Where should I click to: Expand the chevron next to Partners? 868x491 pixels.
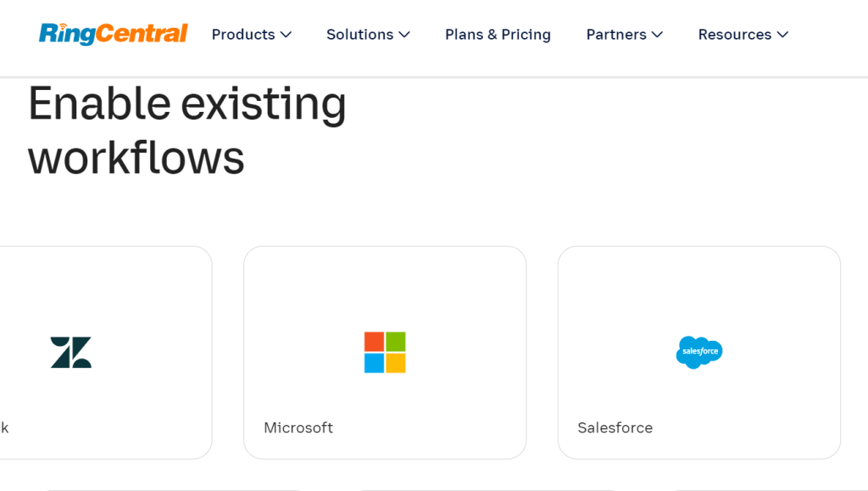(x=658, y=35)
